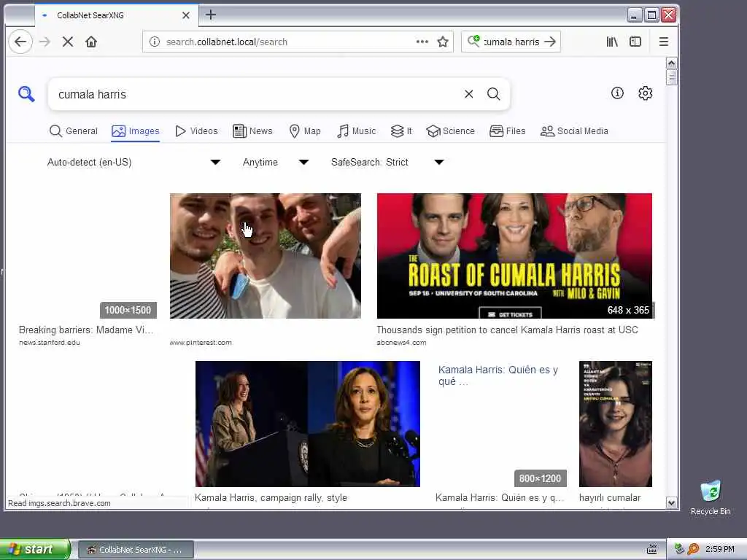Open 'Kamala Harris: Quién es y qué' link
Viewport: 747px width, 560px height.
[498, 376]
